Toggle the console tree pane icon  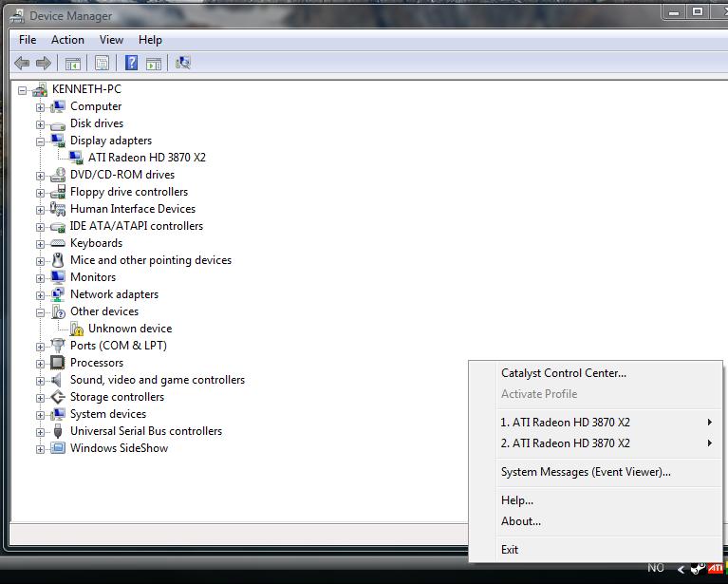(x=73, y=64)
